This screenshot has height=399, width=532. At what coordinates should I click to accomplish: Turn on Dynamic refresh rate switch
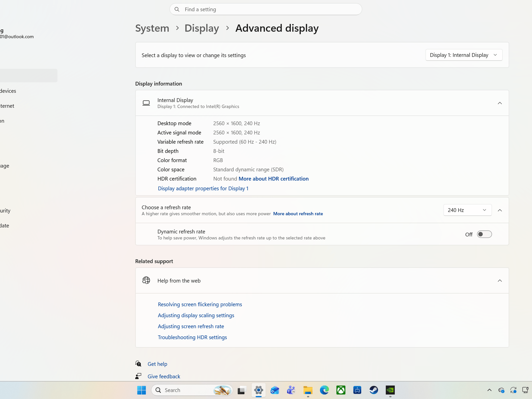pos(484,234)
